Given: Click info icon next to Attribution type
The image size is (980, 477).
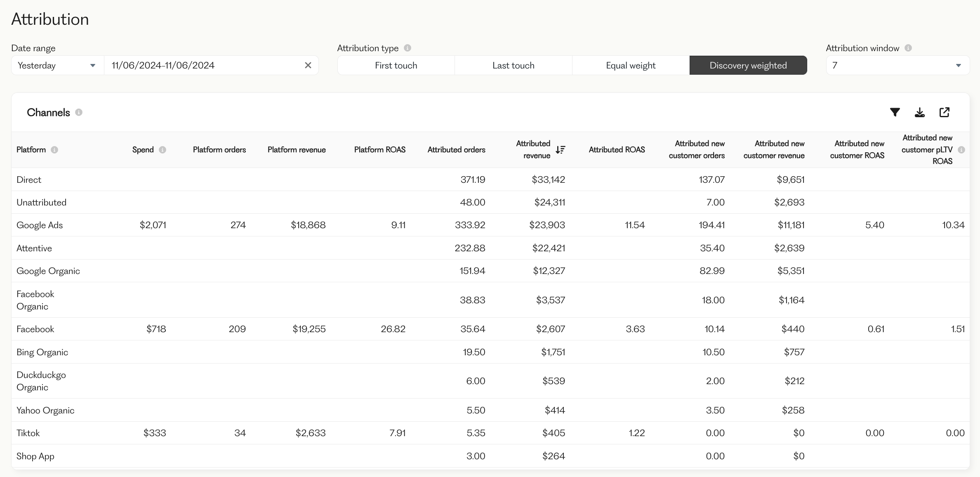Looking at the screenshot, I should point(408,48).
